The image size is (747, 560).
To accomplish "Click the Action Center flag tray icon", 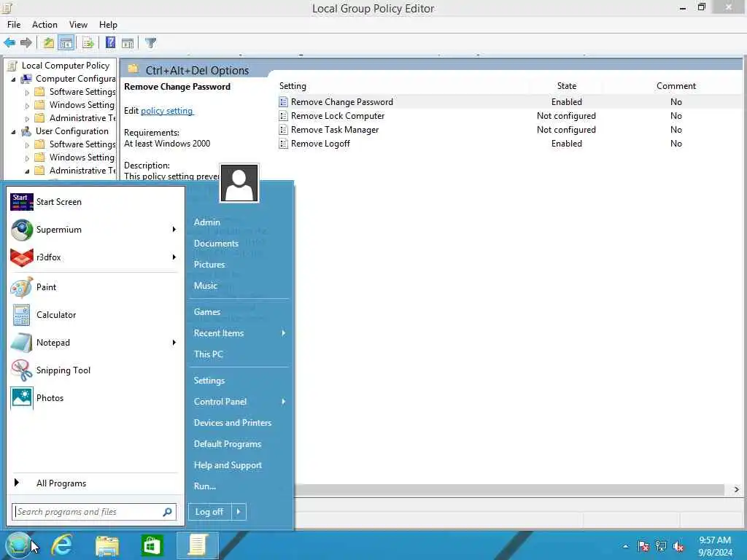I will [643, 546].
